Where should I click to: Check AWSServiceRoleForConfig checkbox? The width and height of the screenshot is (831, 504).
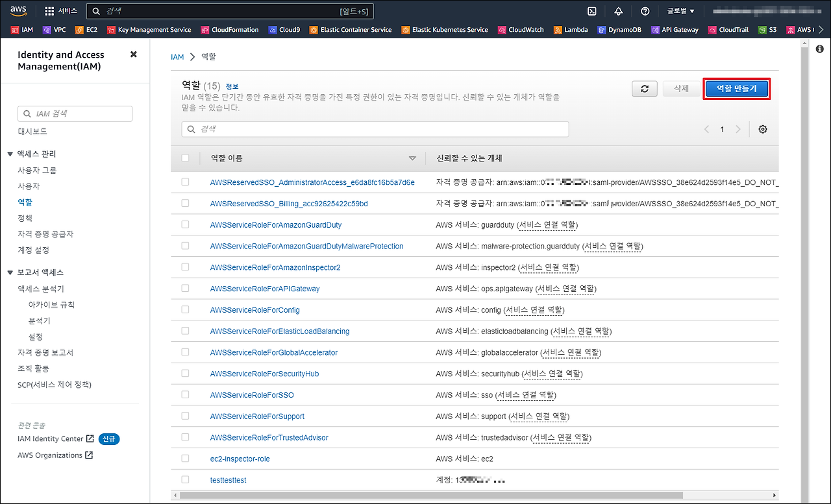click(186, 309)
